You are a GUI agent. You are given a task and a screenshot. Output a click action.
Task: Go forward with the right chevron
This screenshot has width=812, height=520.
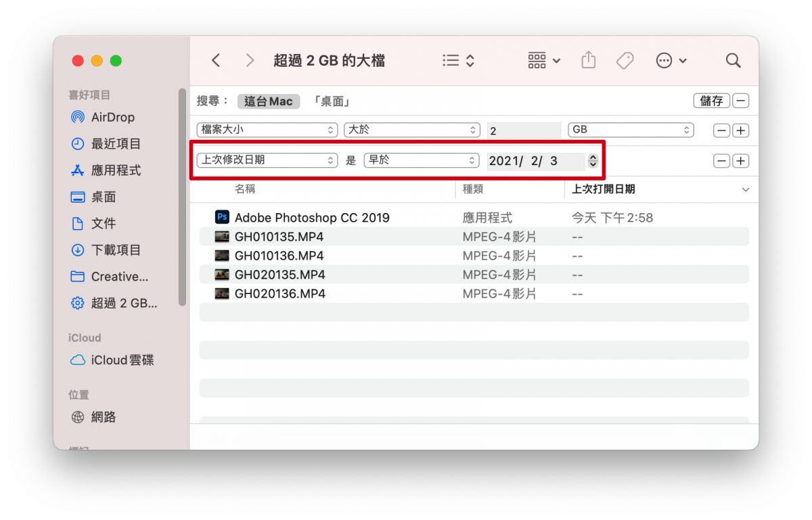[x=250, y=61]
